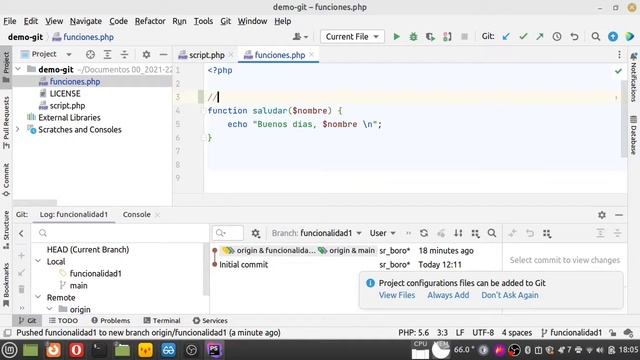Collapse the demo-git project root
This screenshot has width=640, height=360.
pyautogui.click(x=18, y=69)
